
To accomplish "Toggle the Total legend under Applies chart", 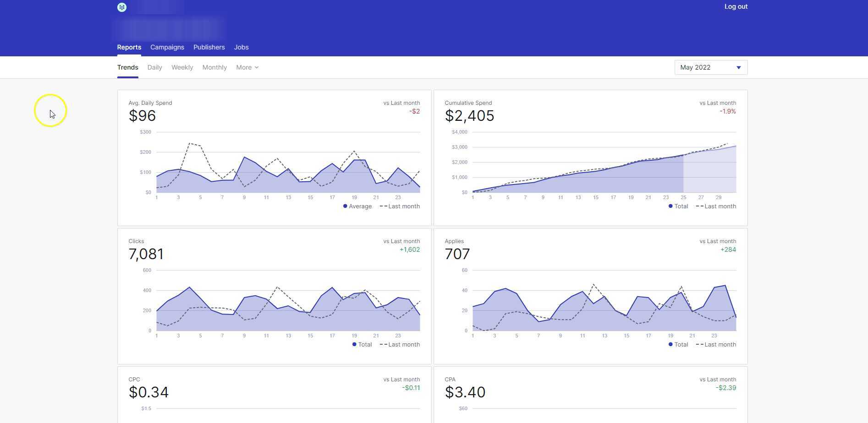I will pos(678,344).
